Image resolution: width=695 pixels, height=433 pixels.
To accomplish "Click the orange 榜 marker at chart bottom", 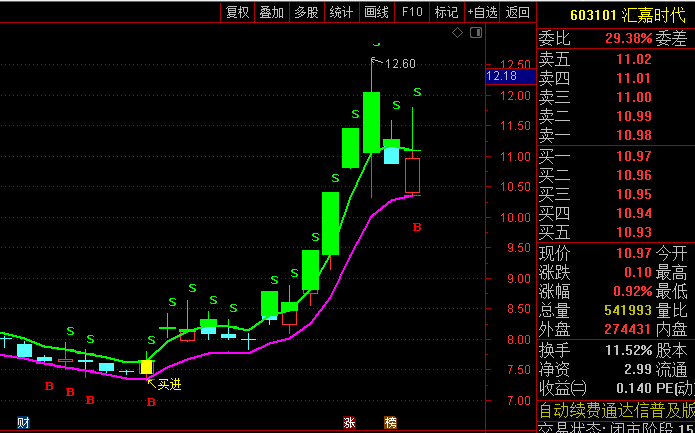I will click(x=390, y=423).
